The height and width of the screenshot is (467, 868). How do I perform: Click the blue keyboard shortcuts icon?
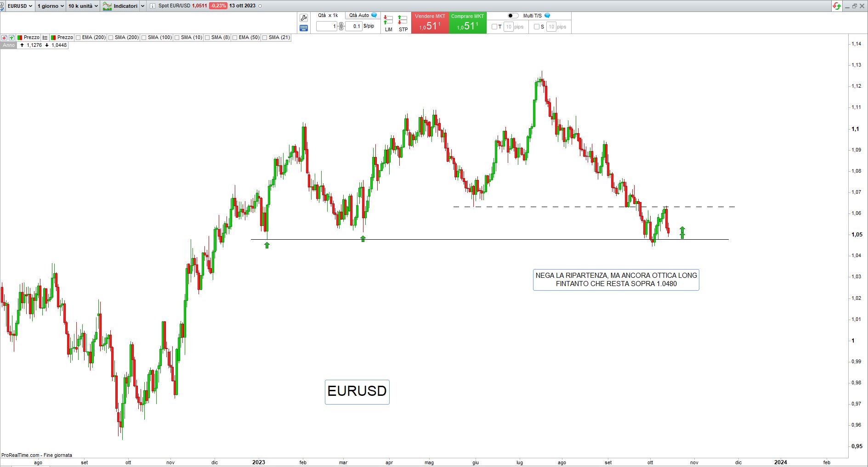(303, 28)
